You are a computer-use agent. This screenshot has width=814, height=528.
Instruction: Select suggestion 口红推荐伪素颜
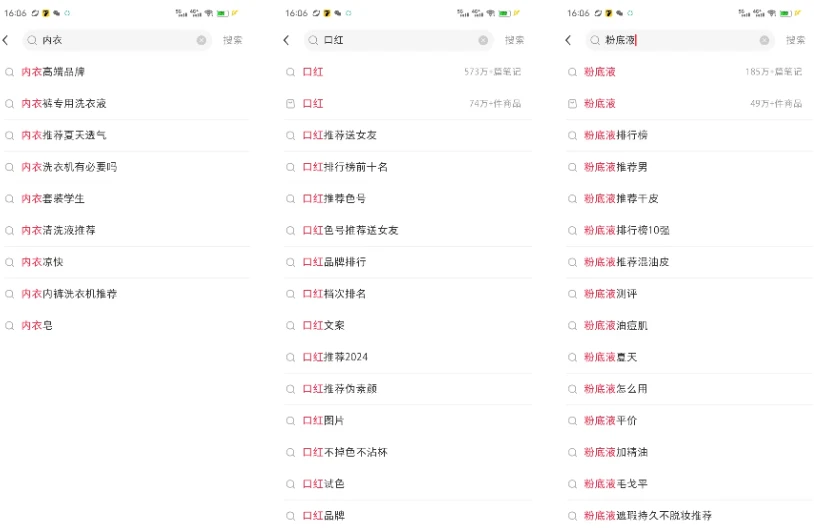(x=340, y=388)
